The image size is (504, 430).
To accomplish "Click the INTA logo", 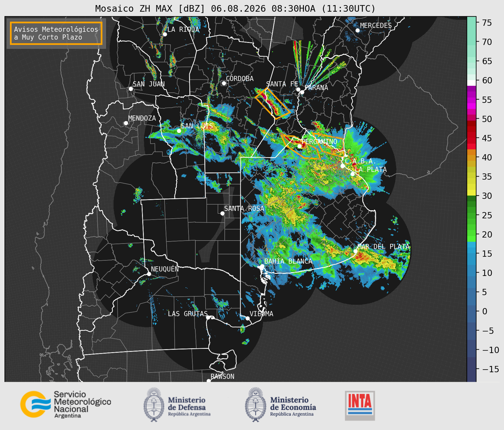I will [360, 405].
